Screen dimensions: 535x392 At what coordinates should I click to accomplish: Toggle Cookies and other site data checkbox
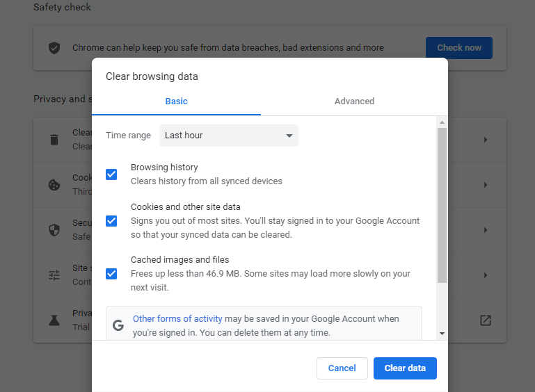[x=111, y=221]
